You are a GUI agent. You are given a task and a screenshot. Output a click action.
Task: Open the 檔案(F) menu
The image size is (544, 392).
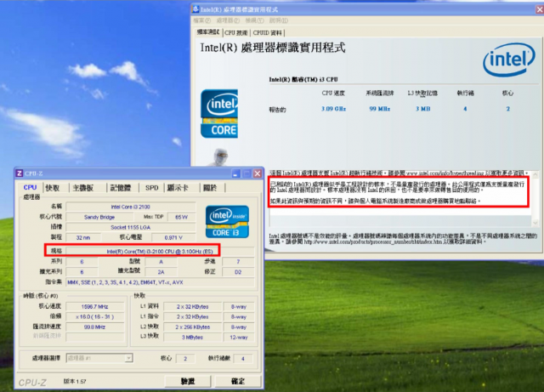(x=202, y=20)
